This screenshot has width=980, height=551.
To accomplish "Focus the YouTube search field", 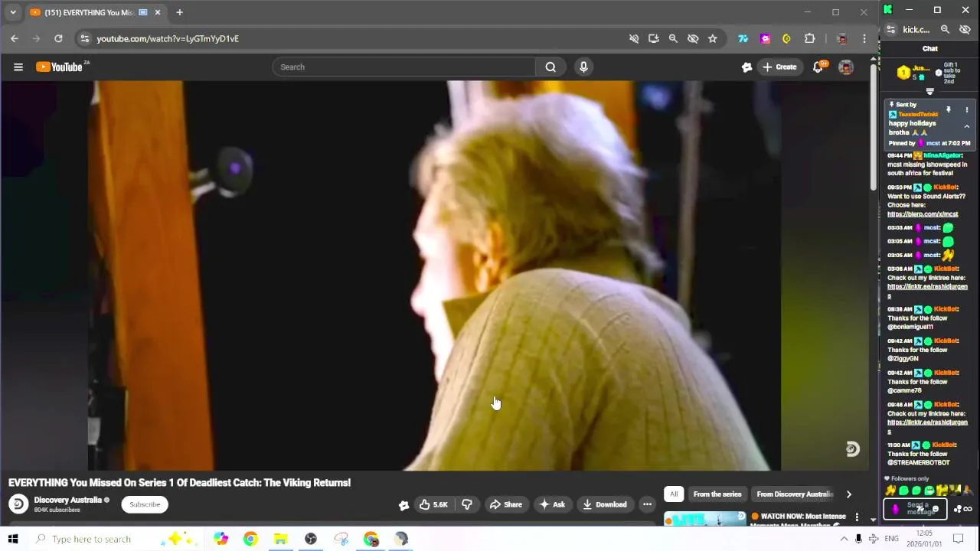I will pos(406,67).
